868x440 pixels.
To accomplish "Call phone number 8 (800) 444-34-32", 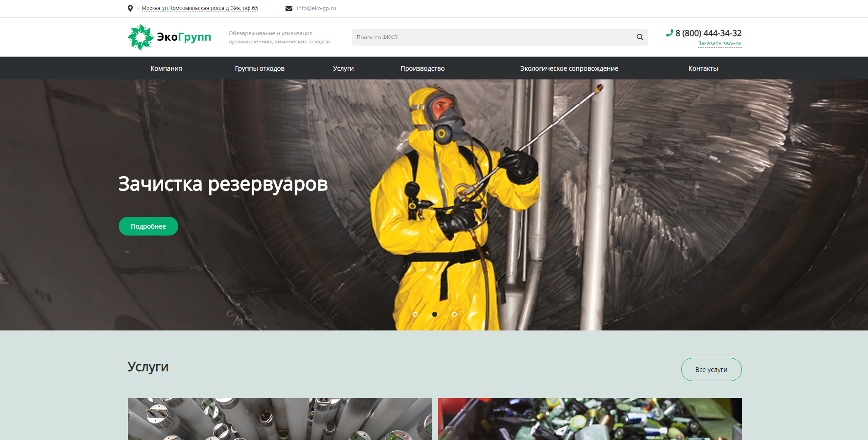I will 709,33.
